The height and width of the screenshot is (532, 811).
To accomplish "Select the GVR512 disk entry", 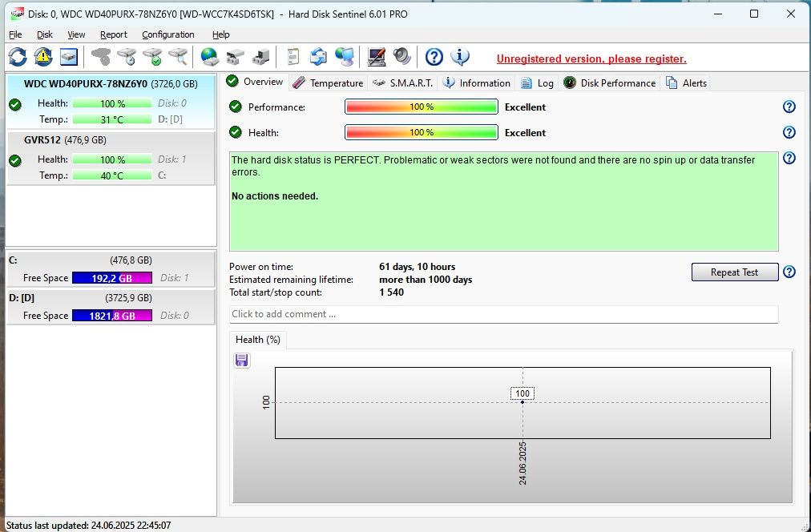I will 111,158.
